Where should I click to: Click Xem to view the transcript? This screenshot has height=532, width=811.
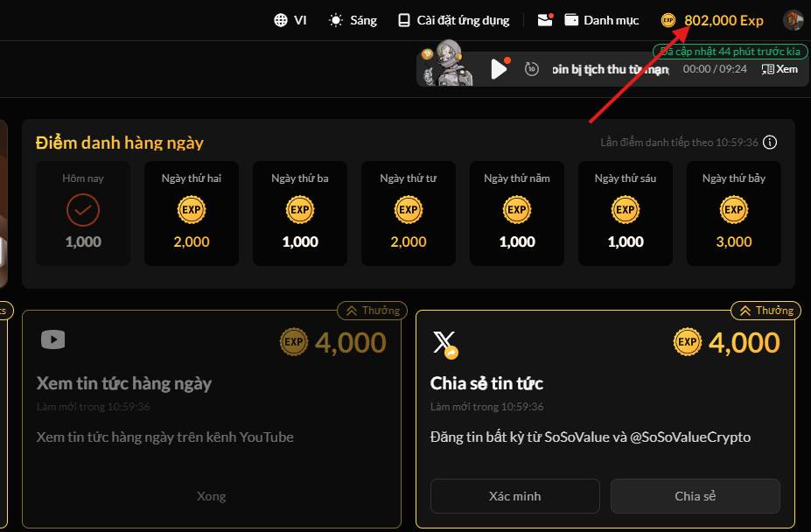click(x=780, y=69)
